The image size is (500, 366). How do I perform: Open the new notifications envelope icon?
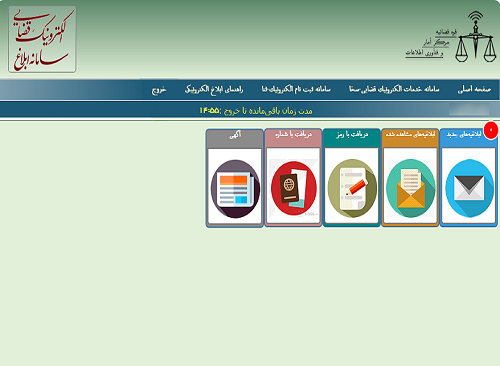click(469, 188)
